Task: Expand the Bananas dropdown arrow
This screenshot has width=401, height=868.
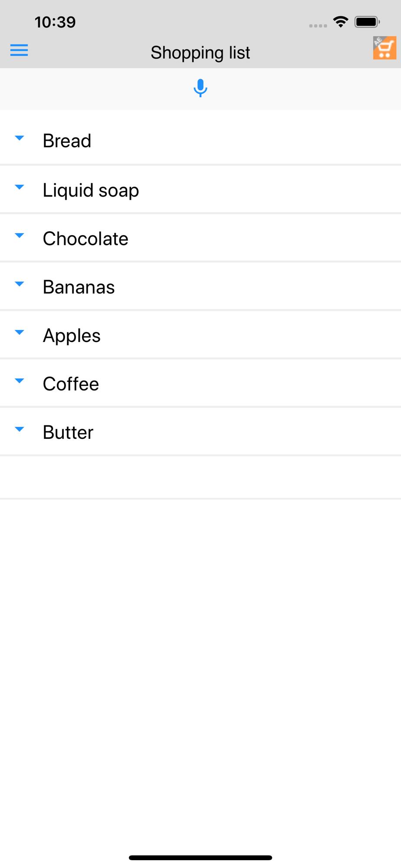Action: [x=19, y=284]
